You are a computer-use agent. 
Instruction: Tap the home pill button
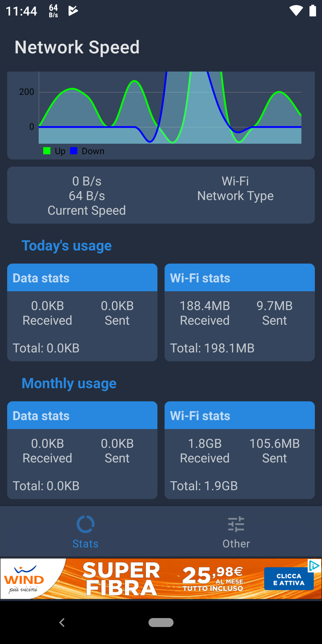(161, 623)
